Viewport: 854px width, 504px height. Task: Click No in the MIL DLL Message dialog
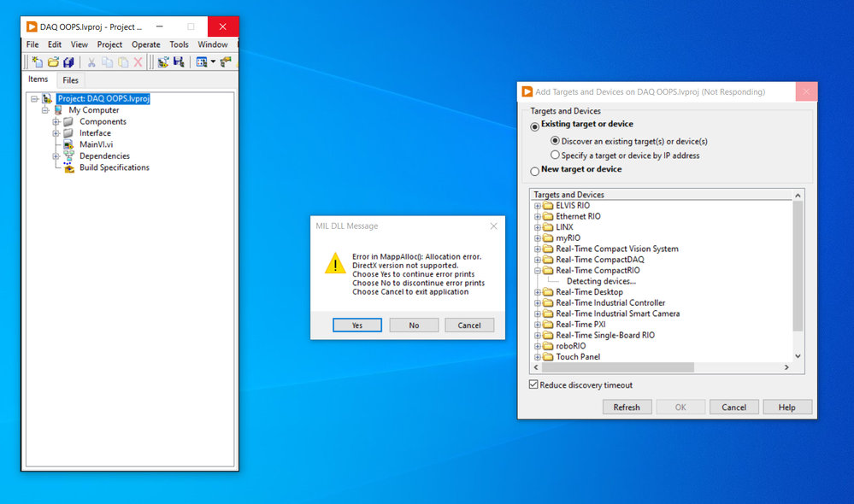414,325
